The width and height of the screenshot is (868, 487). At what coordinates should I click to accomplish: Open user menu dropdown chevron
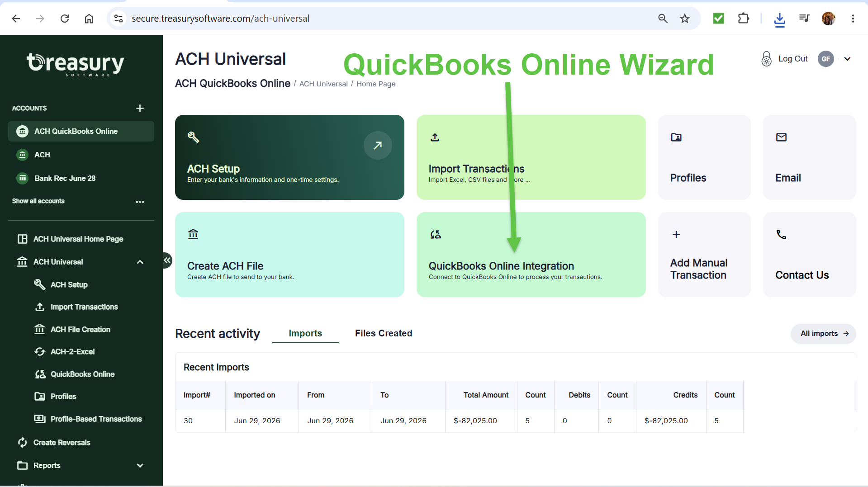(847, 59)
